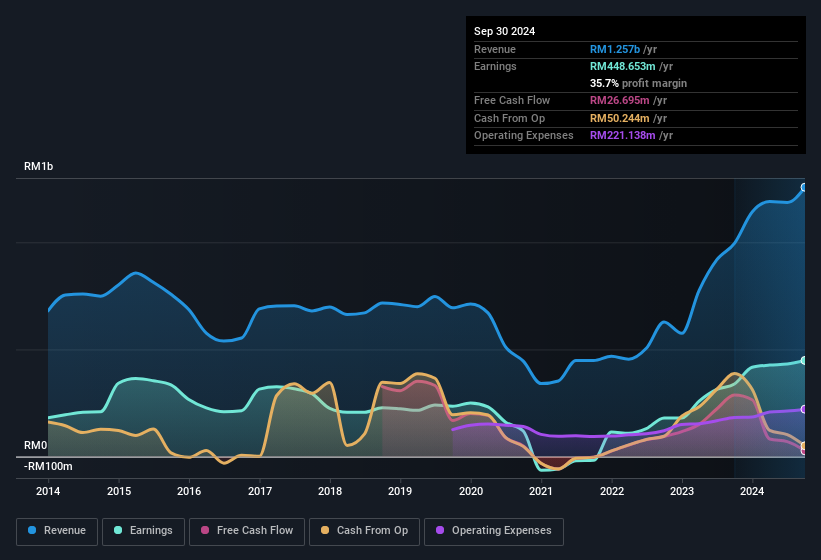Select the 2014 x-axis label

(48, 491)
